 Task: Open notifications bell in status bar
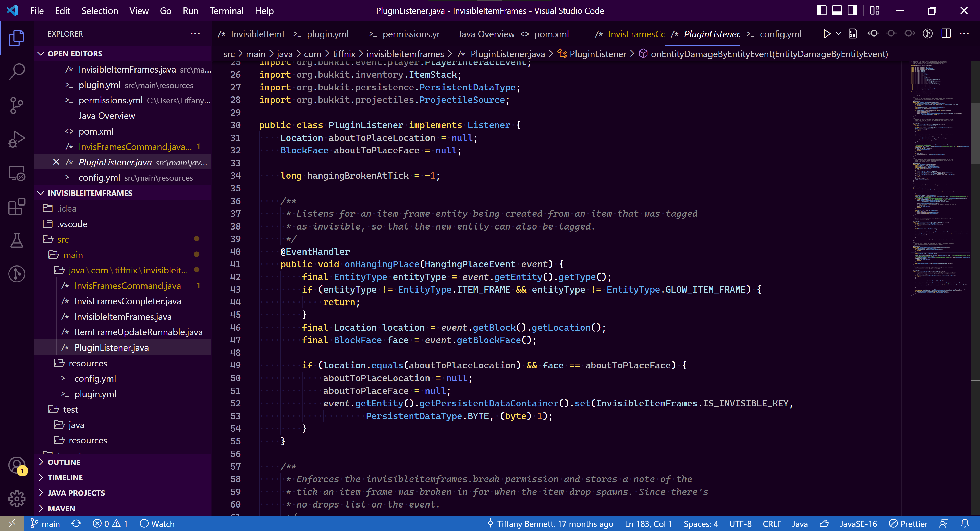point(965,523)
